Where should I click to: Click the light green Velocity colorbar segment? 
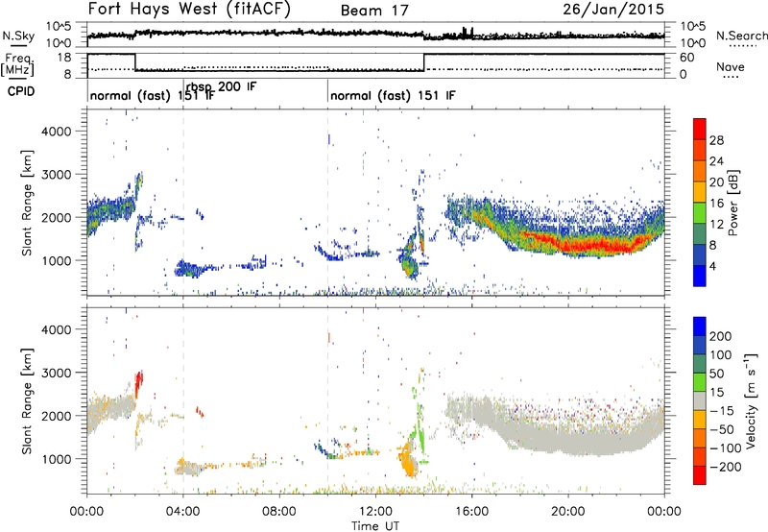(700, 382)
